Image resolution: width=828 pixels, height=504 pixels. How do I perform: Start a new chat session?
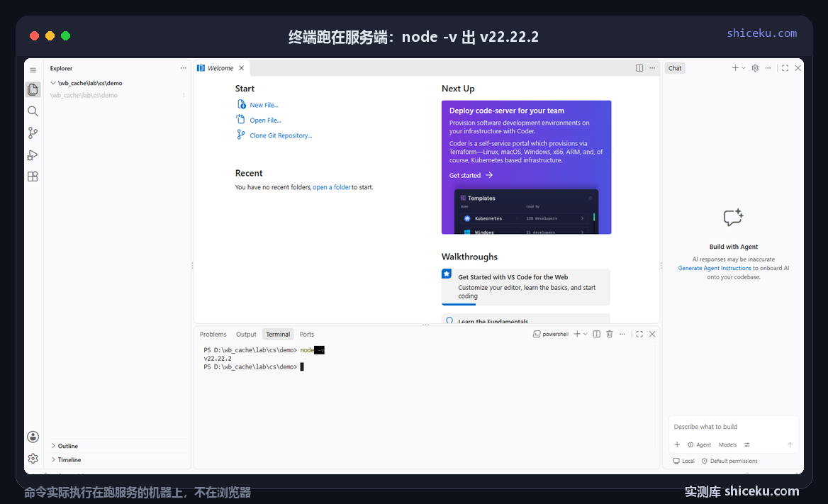[x=734, y=68]
